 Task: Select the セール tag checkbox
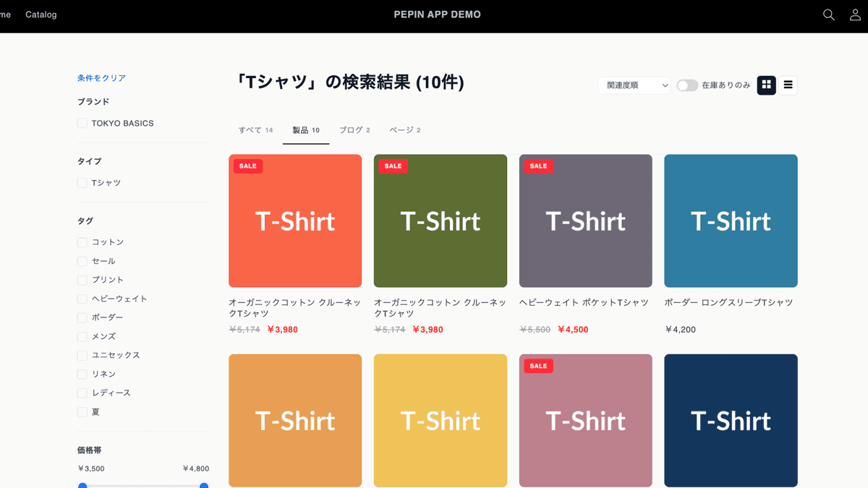pos(82,261)
